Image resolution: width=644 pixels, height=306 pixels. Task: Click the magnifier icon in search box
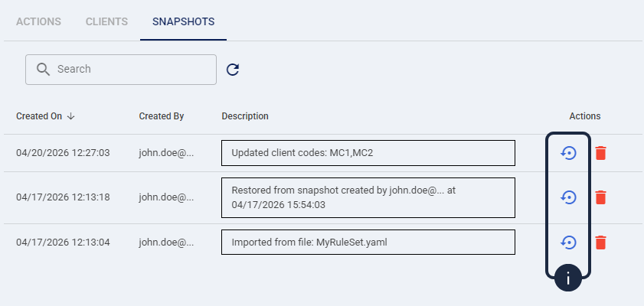(43, 69)
